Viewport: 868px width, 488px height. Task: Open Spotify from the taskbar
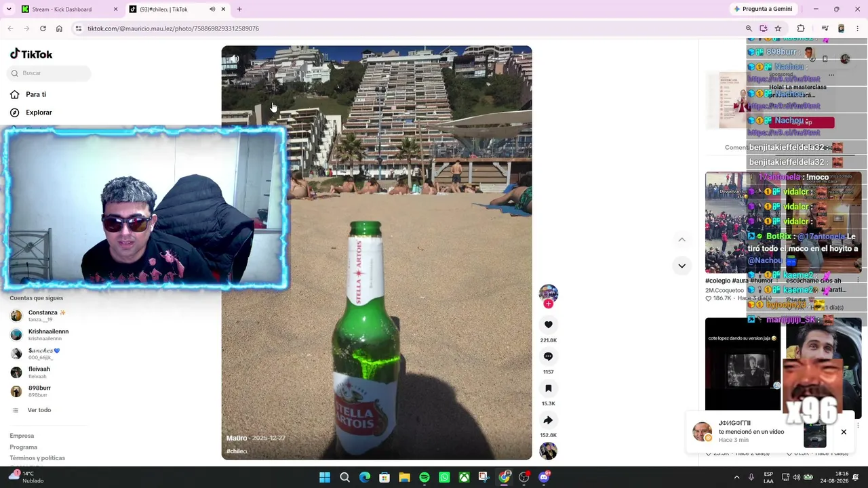pos(425,477)
